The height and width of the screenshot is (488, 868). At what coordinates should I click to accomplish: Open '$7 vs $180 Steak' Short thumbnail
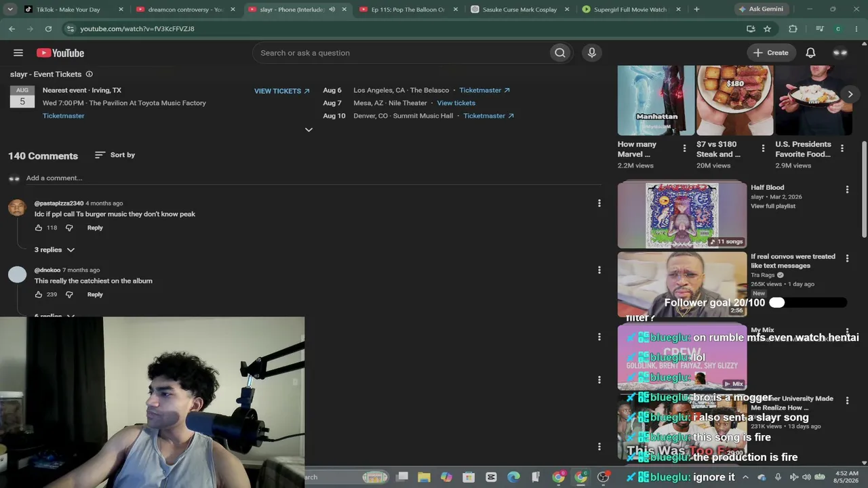(x=735, y=100)
